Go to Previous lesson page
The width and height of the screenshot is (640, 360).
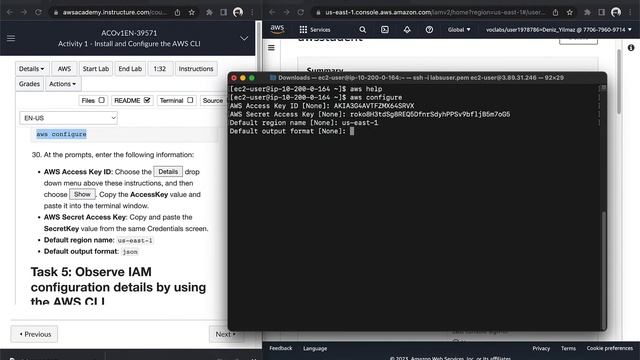tap(34, 334)
